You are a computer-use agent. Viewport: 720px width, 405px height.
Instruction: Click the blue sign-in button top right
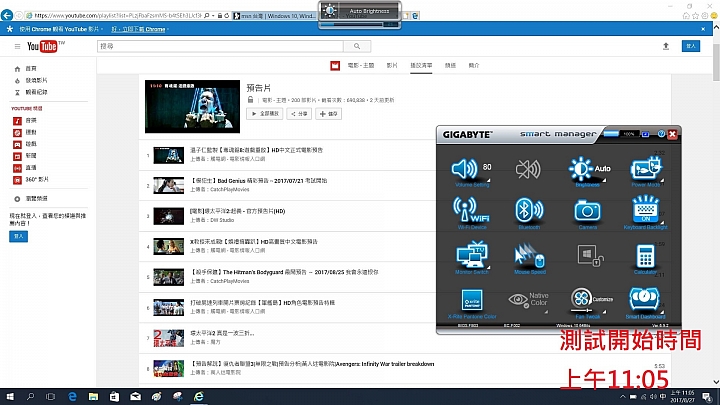[x=691, y=46]
